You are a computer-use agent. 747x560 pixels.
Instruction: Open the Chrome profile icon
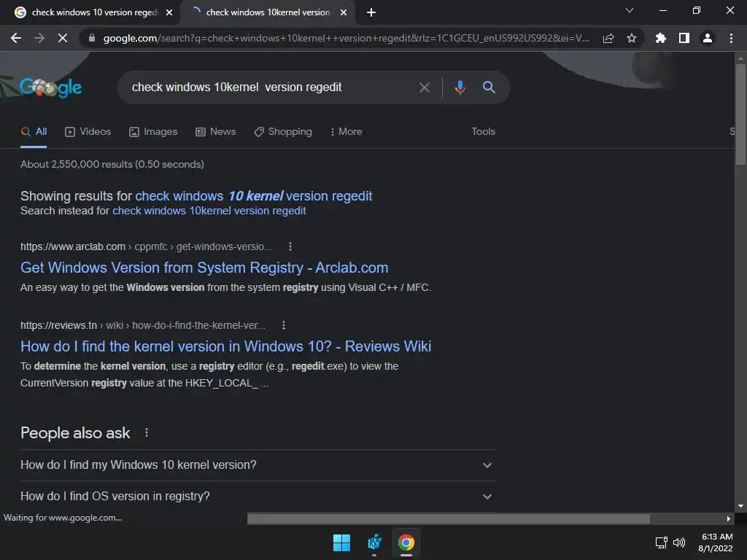(x=708, y=38)
